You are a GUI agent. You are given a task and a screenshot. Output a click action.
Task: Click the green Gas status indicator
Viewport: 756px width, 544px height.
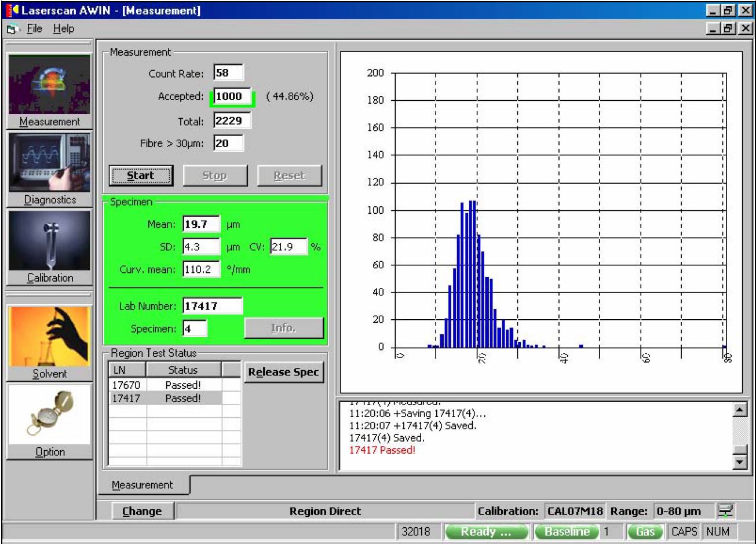point(645,532)
